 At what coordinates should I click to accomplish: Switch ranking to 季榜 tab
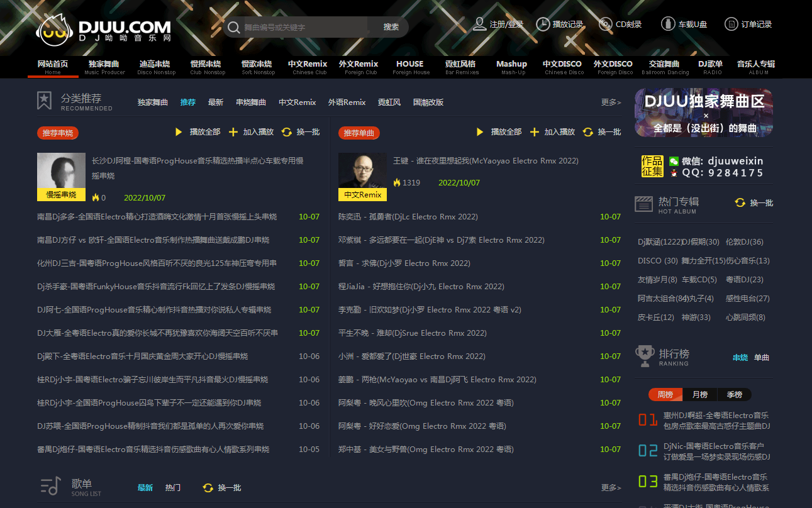coord(735,395)
